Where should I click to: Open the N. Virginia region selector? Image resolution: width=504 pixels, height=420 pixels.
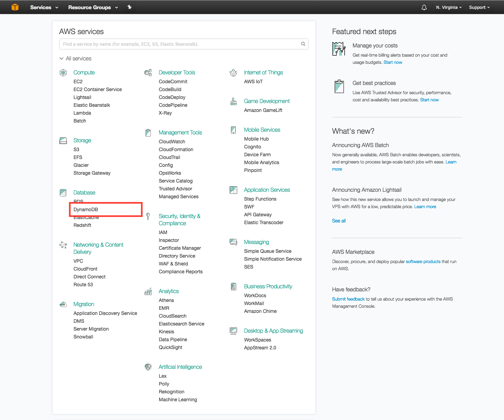(x=448, y=7)
